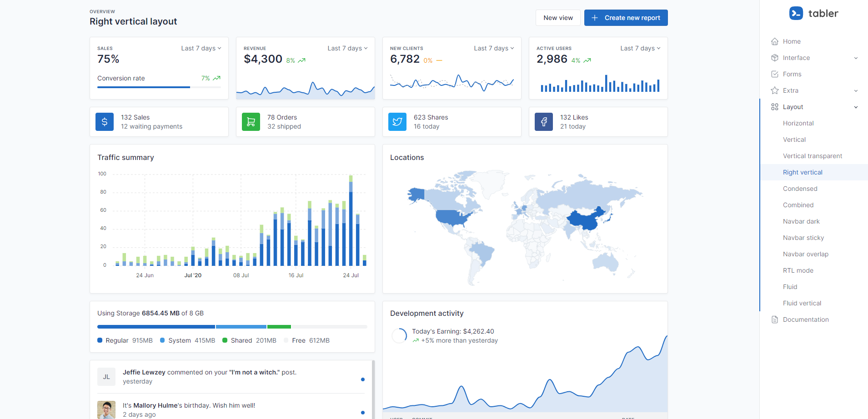
Task: Click the trend icon beside +5% more than yesterday
Action: point(416,340)
